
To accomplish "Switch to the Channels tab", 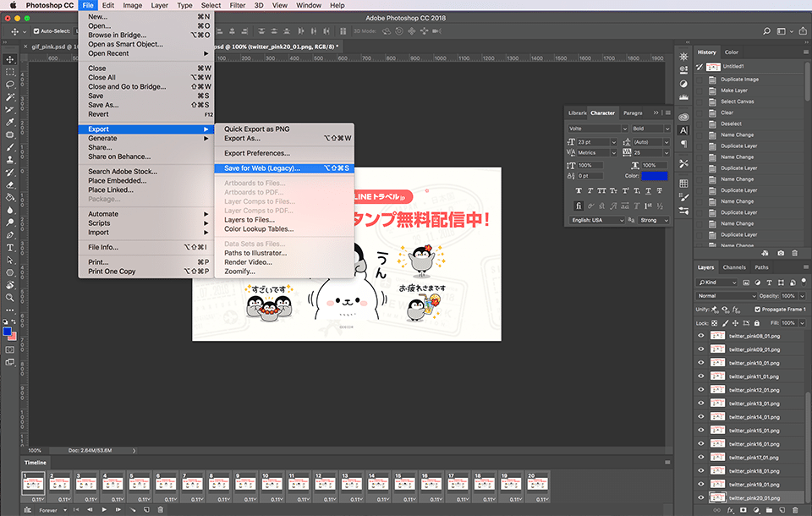I will pyautogui.click(x=734, y=267).
